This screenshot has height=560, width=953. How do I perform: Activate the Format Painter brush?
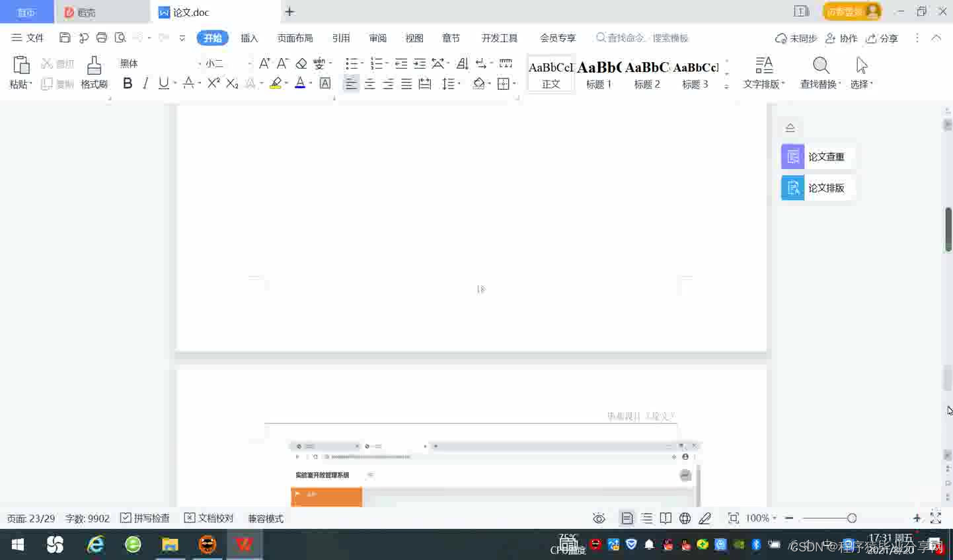coord(94,73)
